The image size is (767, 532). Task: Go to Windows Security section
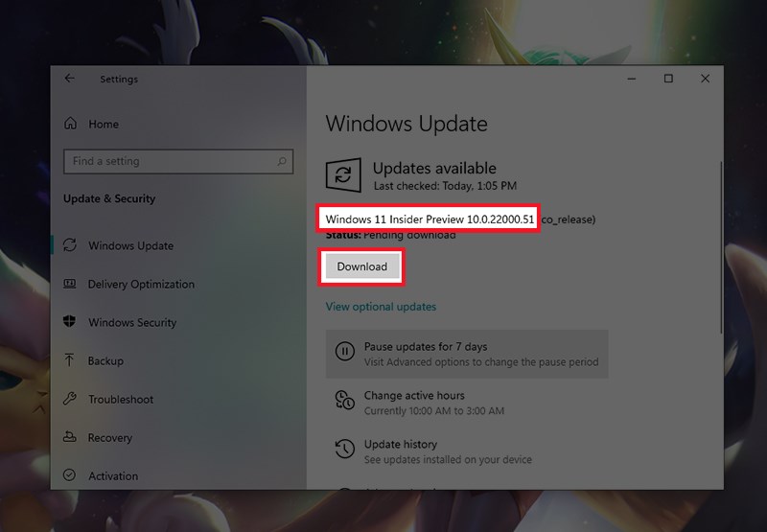pos(132,323)
